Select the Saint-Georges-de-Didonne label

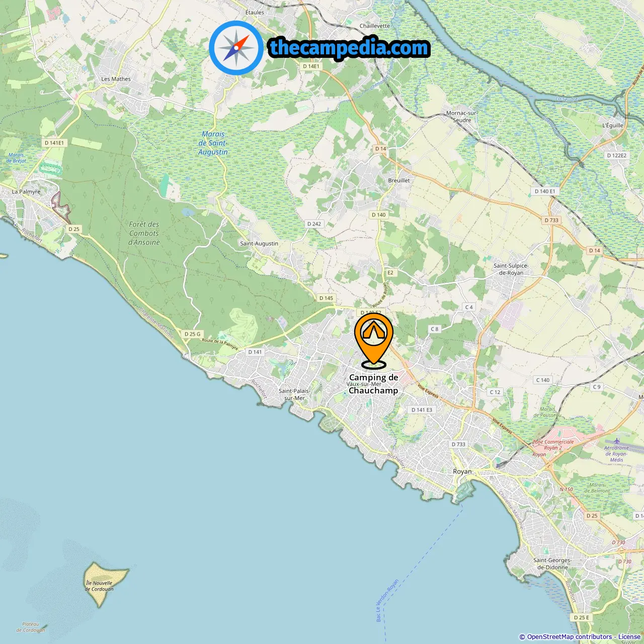point(552,563)
